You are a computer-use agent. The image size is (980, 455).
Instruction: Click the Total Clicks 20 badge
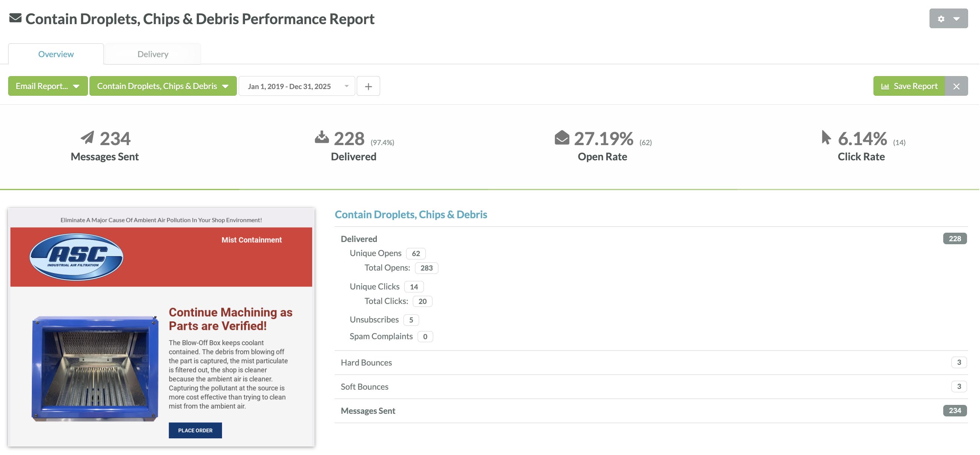422,301
